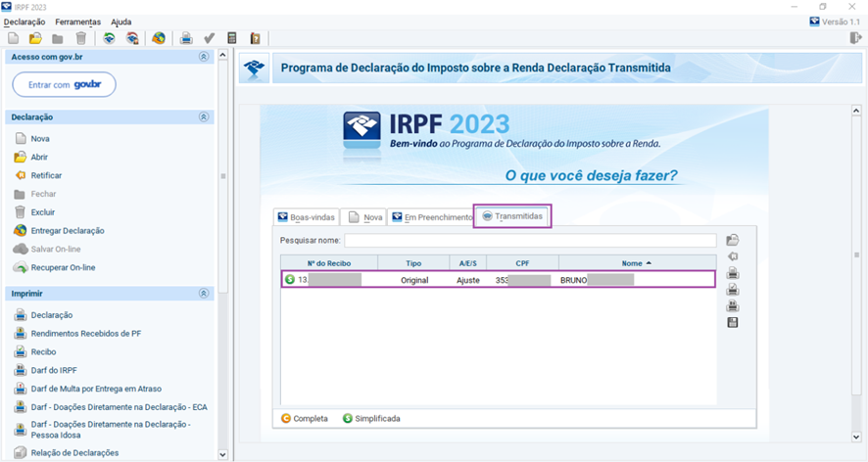868x462 pixels.
Task: Click the green-arrow Receita icon in the top toolbar
Action: 109,38
